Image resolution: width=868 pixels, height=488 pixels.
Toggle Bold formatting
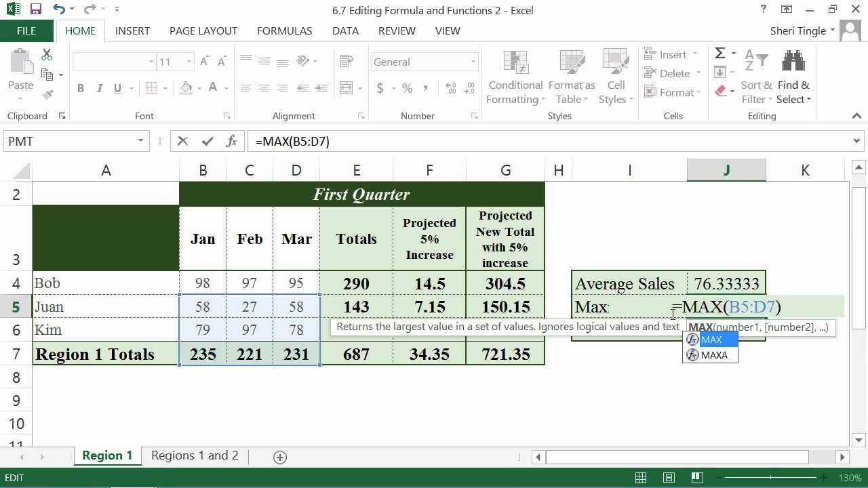coord(81,88)
